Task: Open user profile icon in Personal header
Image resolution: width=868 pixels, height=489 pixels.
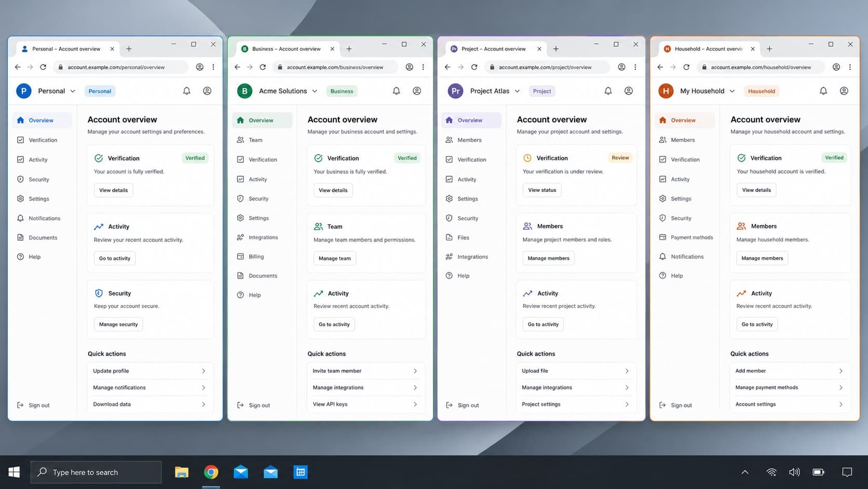Action: click(x=207, y=91)
